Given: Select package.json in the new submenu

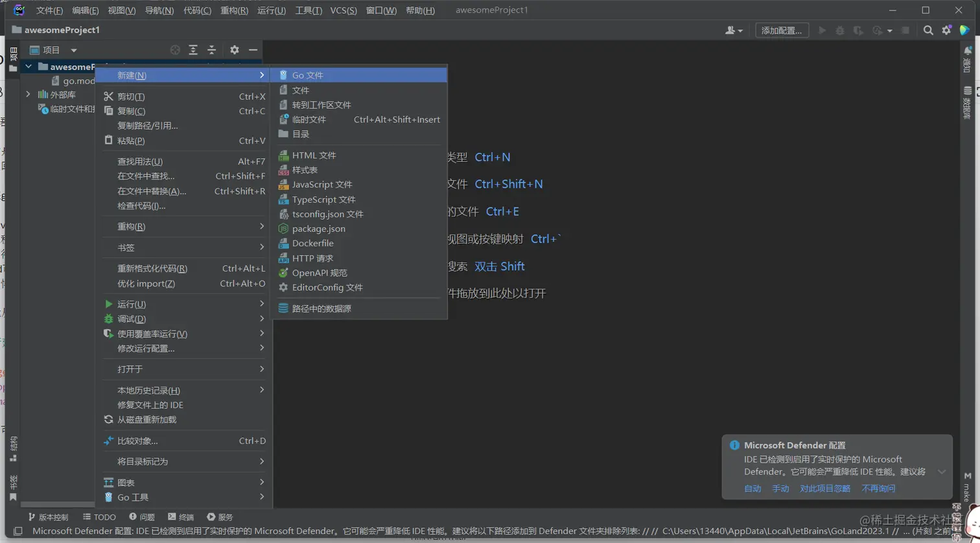Looking at the screenshot, I should point(360,229).
